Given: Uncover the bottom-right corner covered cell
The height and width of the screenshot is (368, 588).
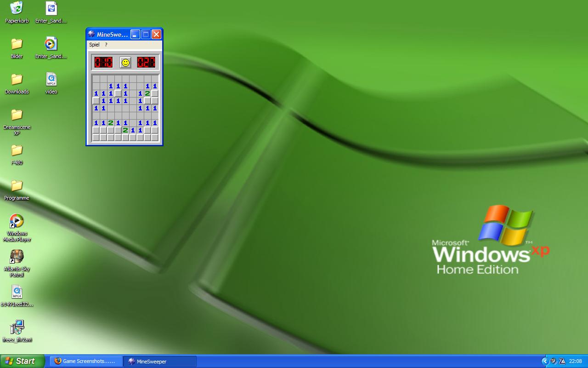Looking at the screenshot, I should click(x=155, y=138).
